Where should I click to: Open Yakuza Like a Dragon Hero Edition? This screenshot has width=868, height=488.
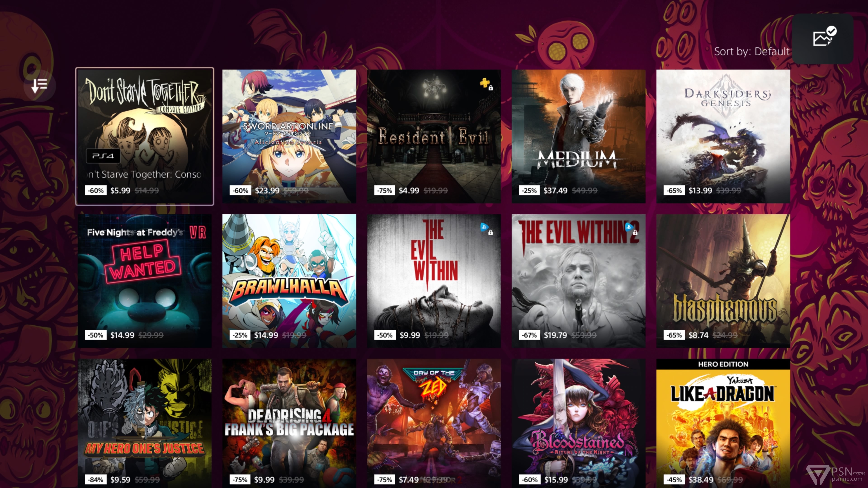723,423
